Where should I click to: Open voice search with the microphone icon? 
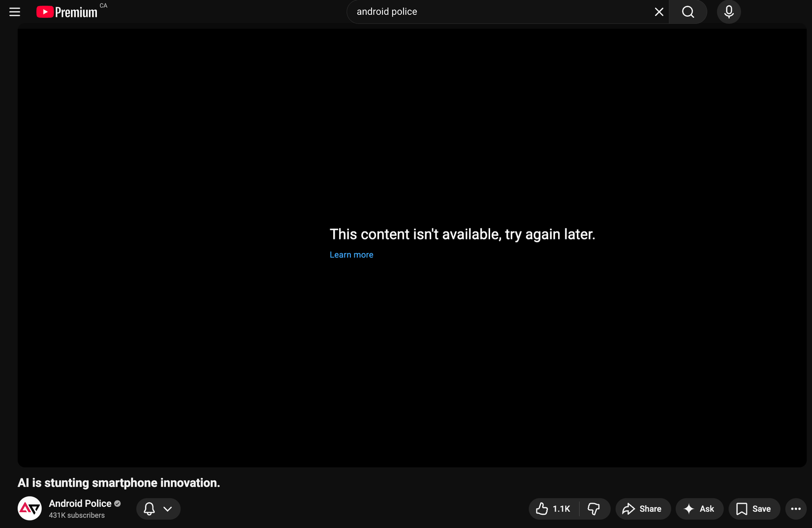(x=729, y=11)
